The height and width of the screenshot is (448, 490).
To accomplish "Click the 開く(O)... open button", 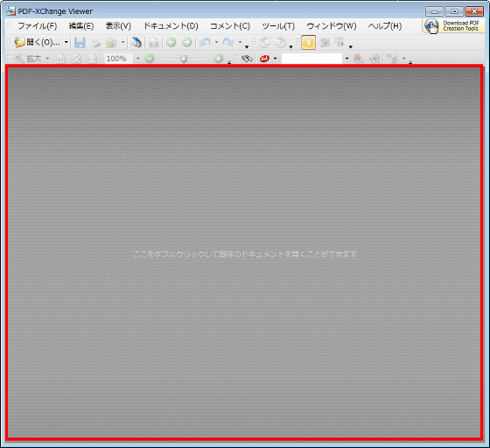I will (38, 42).
